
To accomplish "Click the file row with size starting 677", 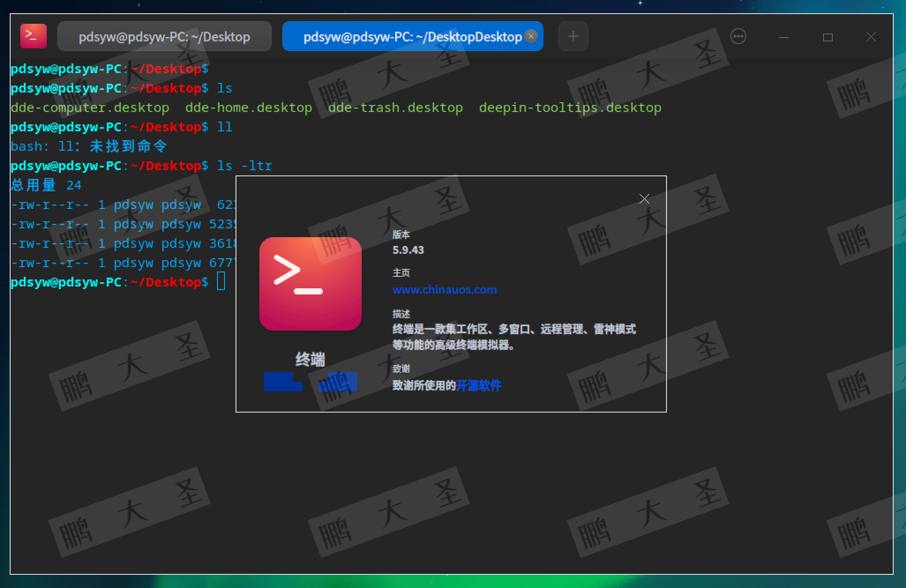I will pos(124,263).
